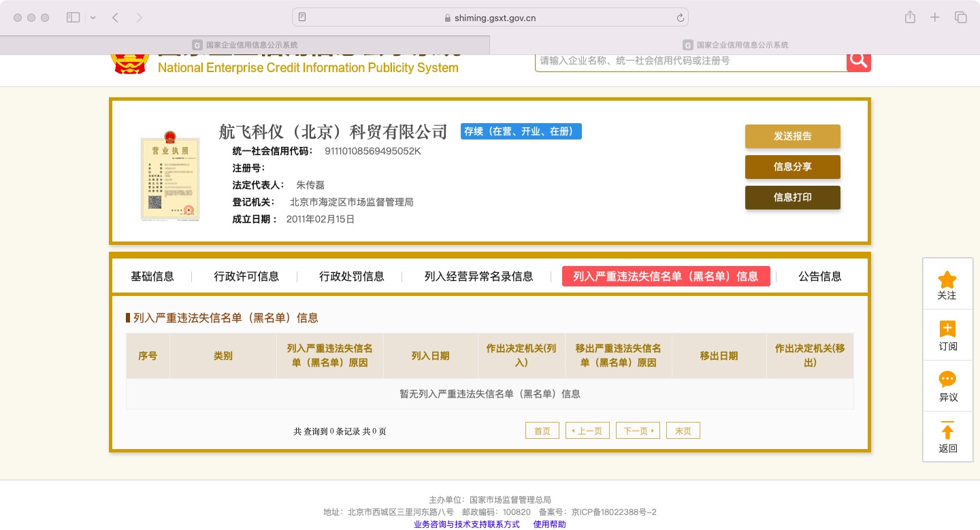Select the 列入严重违法失信名单（黑名单）信息 tab
Viewport: 980px width, 530px height.
(x=666, y=276)
